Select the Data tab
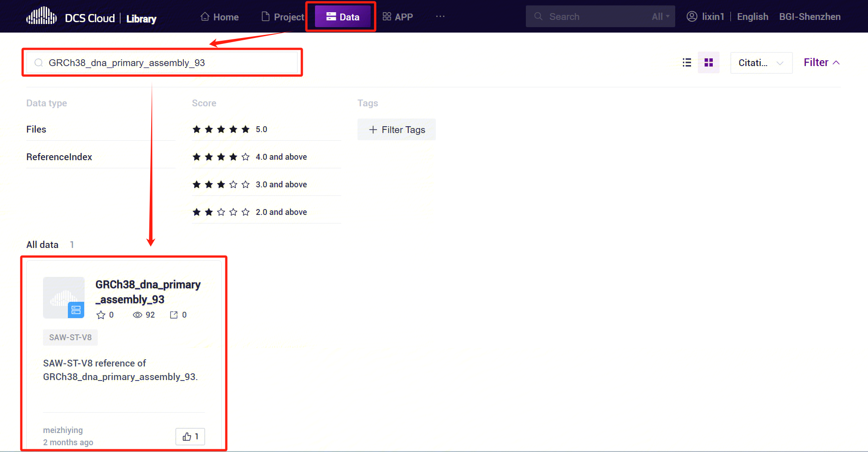 tap(343, 17)
